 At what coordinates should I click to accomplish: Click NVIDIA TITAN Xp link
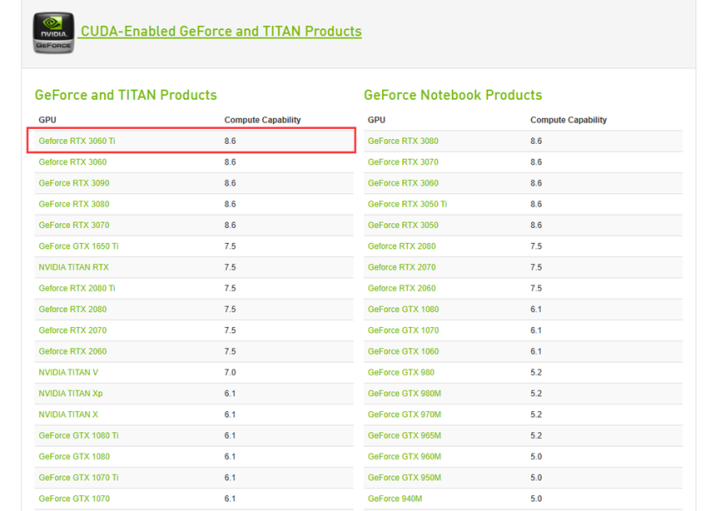pos(71,393)
